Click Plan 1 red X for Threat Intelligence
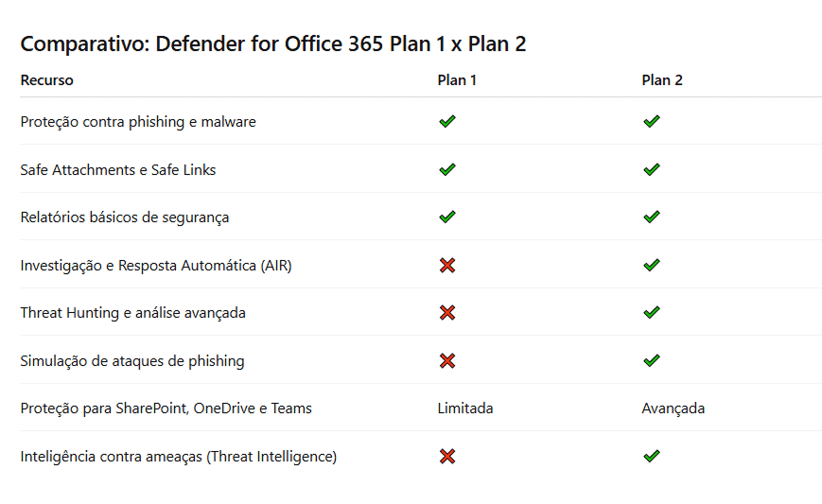The width and height of the screenshot is (822, 504). pos(447,457)
